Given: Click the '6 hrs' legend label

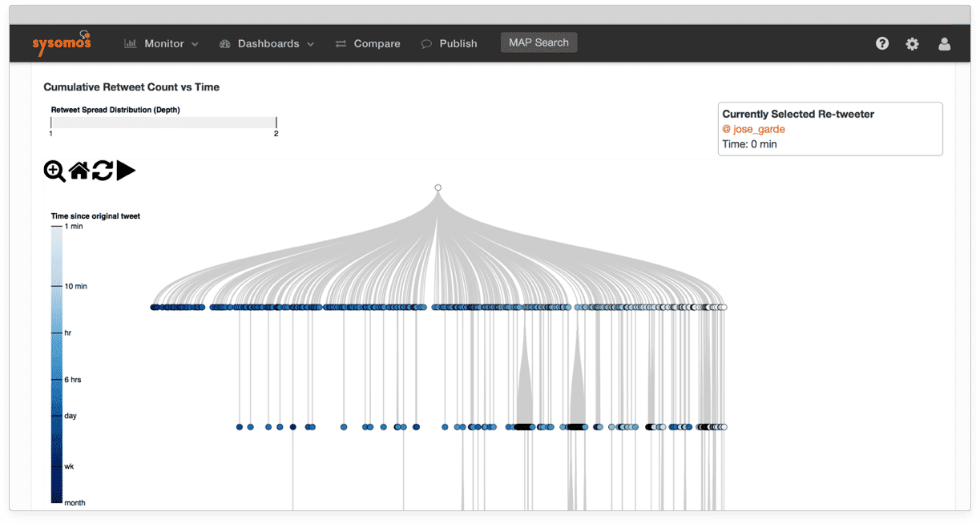Looking at the screenshot, I should tap(73, 380).
